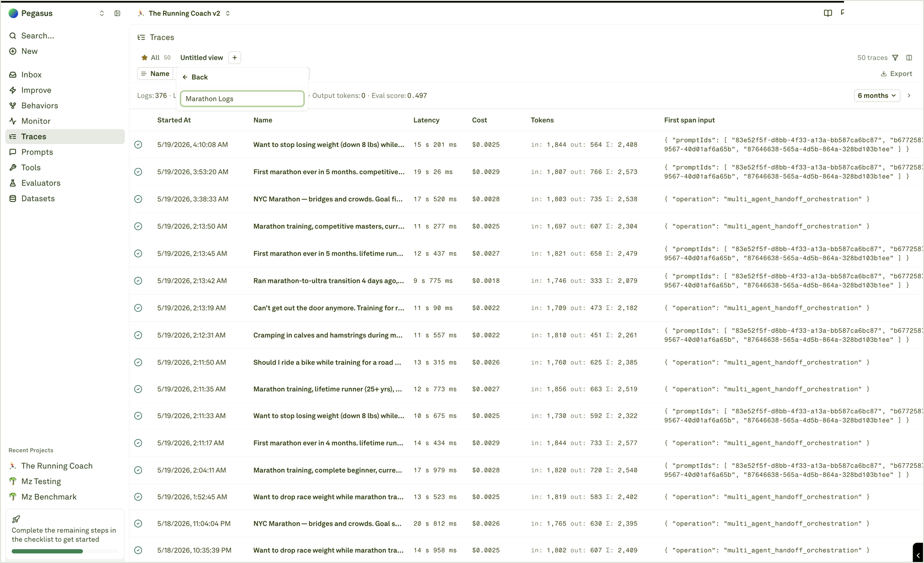Toggle the sidebar collapse icon
The image size is (924, 563).
point(117,13)
